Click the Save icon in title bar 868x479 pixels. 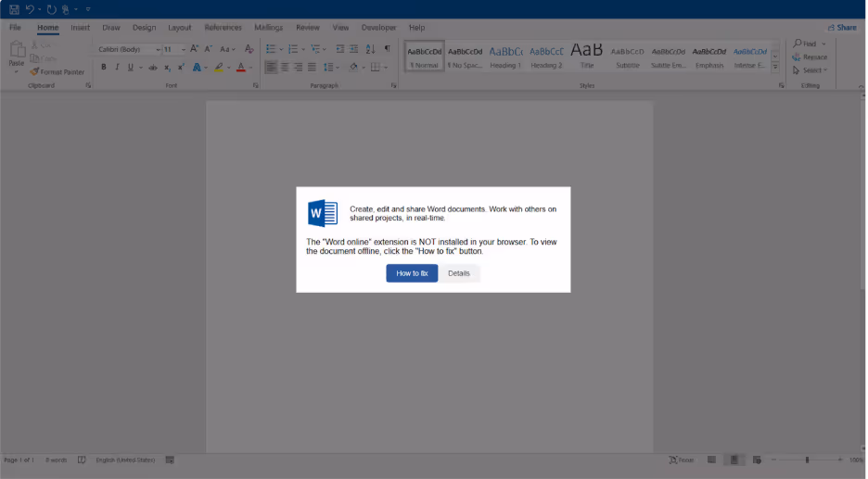[14, 9]
